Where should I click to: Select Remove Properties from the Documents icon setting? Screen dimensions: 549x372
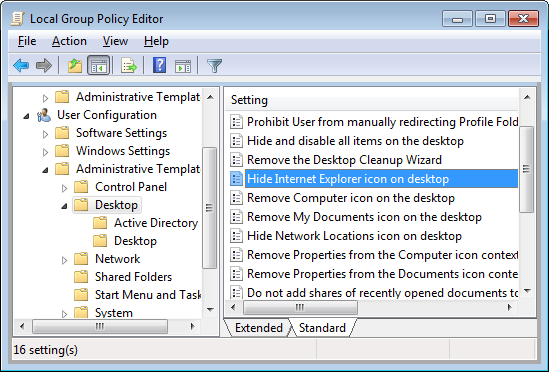click(x=382, y=273)
